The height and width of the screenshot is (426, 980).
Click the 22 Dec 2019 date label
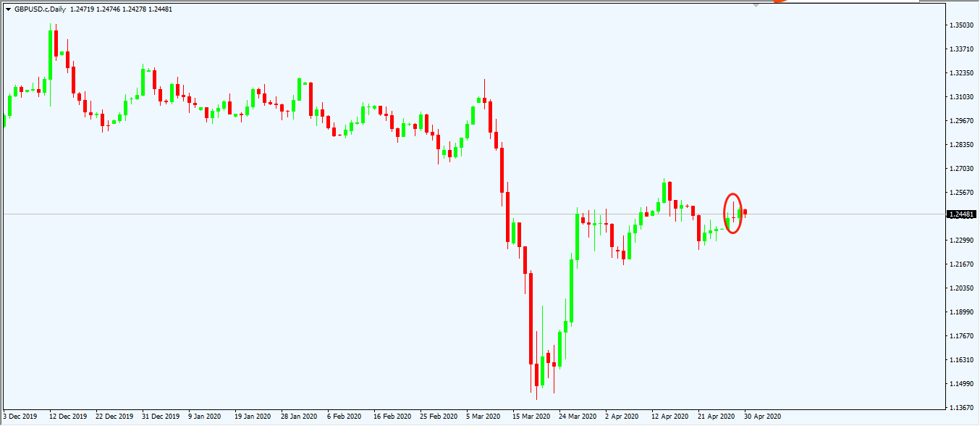click(114, 417)
